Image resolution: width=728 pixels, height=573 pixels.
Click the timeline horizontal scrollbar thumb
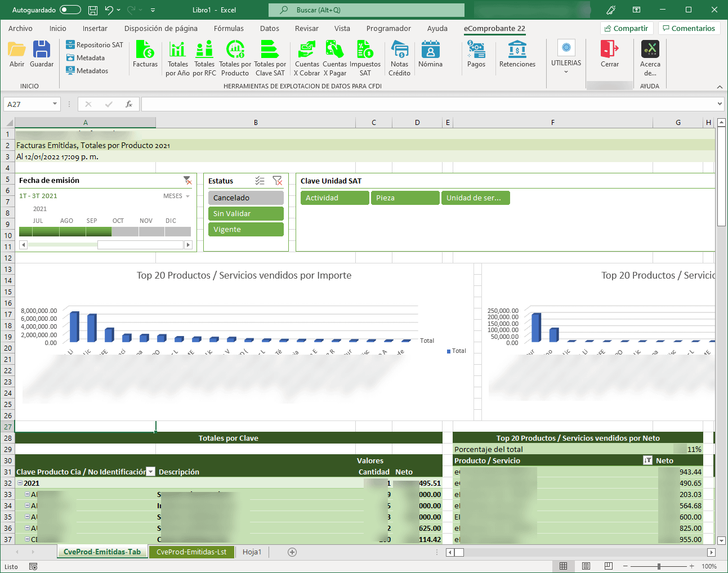pos(141,245)
